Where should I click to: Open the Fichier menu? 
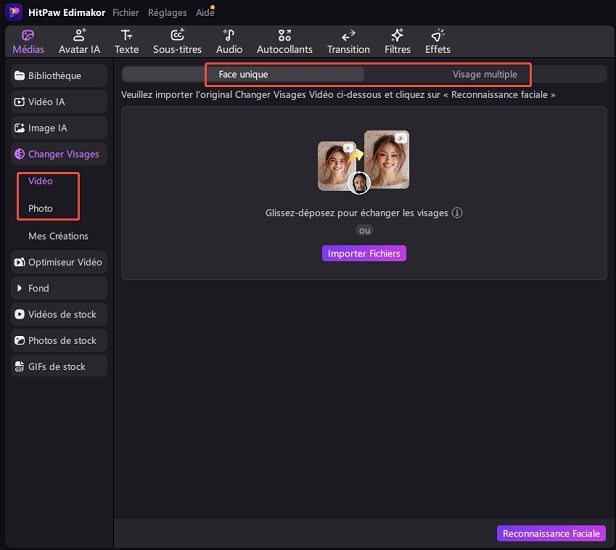click(x=126, y=11)
